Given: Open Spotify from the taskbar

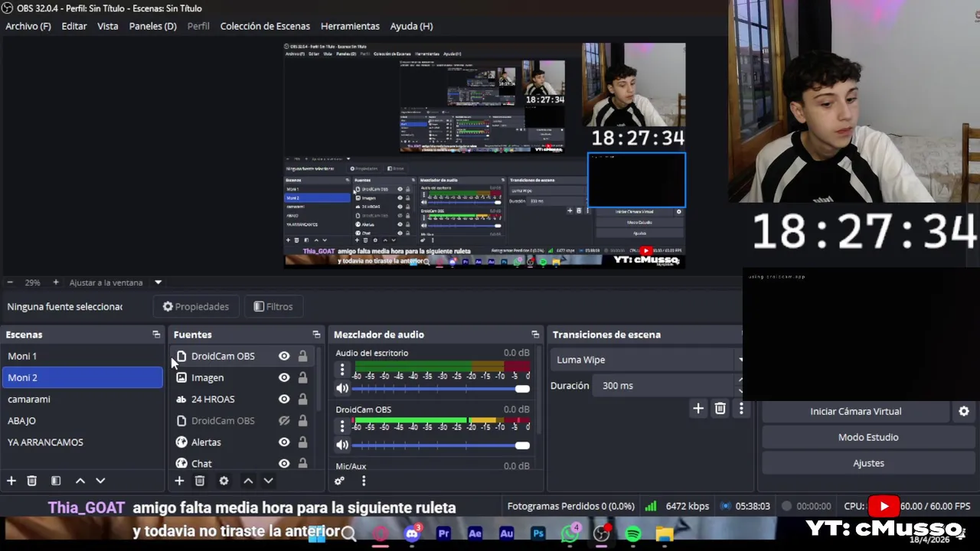Looking at the screenshot, I should point(632,534).
